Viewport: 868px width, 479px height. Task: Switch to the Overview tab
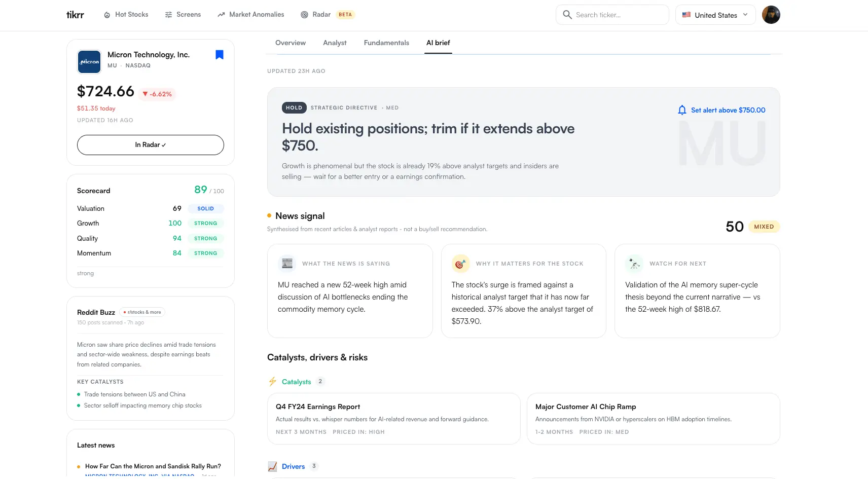pos(291,43)
